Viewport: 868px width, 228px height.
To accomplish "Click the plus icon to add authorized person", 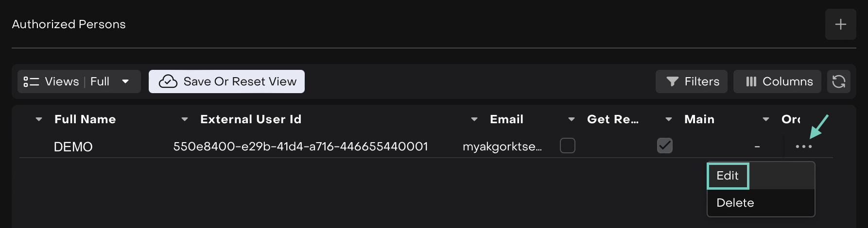I will tap(840, 24).
